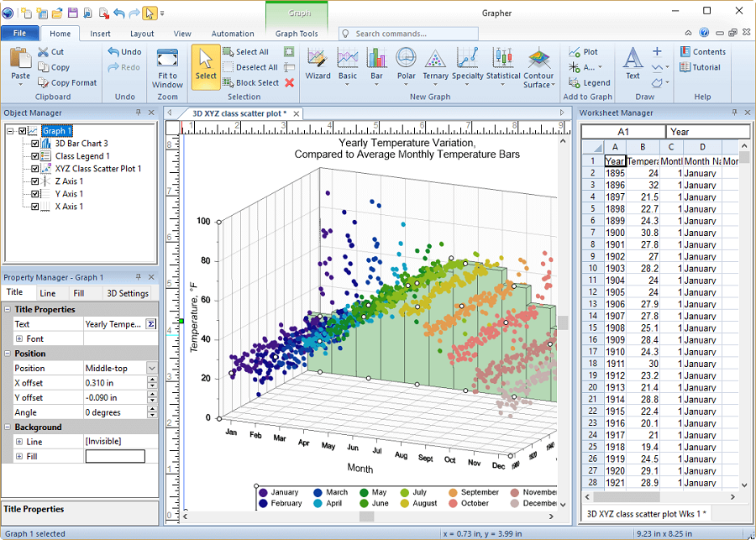Open the graph Wizard tool
This screenshot has height=540, width=756.
pyautogui.click(x=318, y=63)
